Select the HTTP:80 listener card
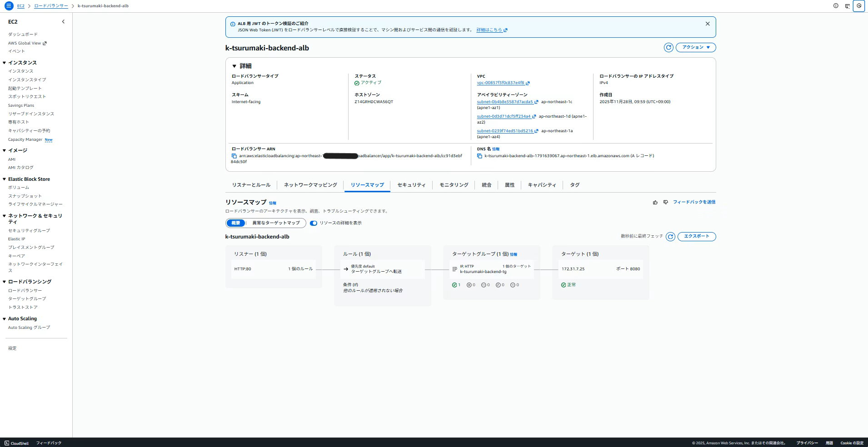Viewport: 868px width, 447px height. [x=274, y=269]
